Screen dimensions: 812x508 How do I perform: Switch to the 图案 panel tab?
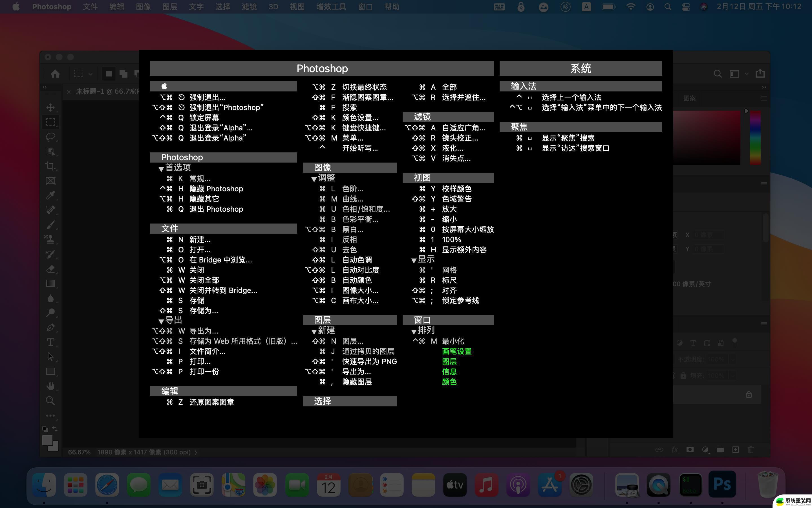click(x=689, y=98)
